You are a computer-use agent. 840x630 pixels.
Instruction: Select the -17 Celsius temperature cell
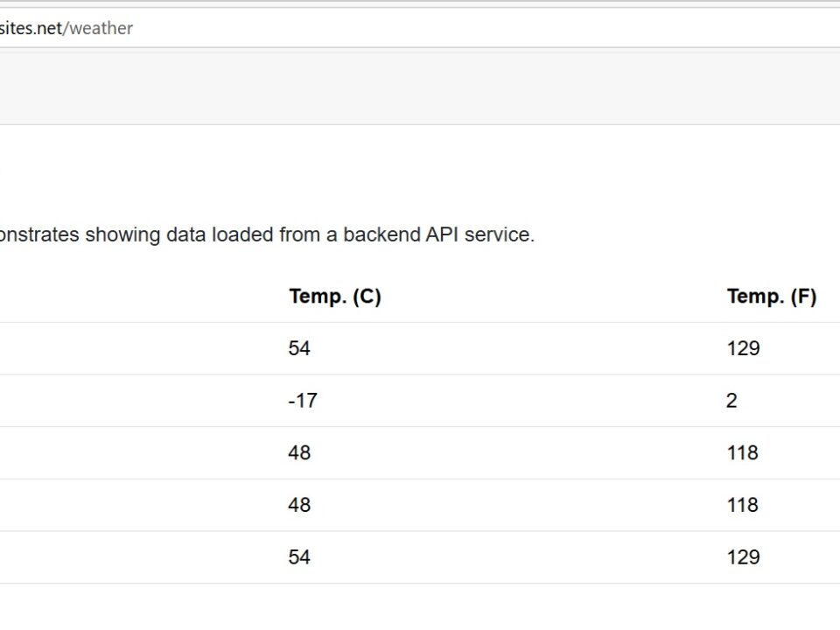tap(303, 400)
